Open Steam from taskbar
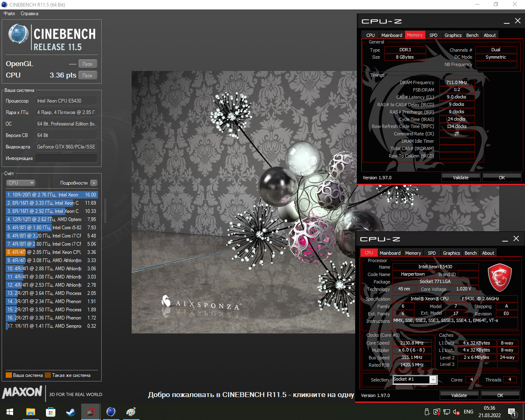 71,412
